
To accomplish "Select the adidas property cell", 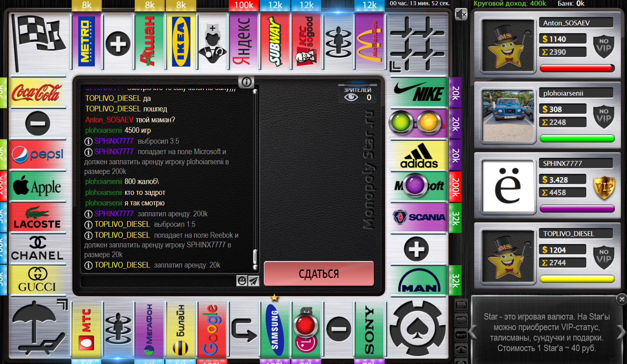I will 419,155.
